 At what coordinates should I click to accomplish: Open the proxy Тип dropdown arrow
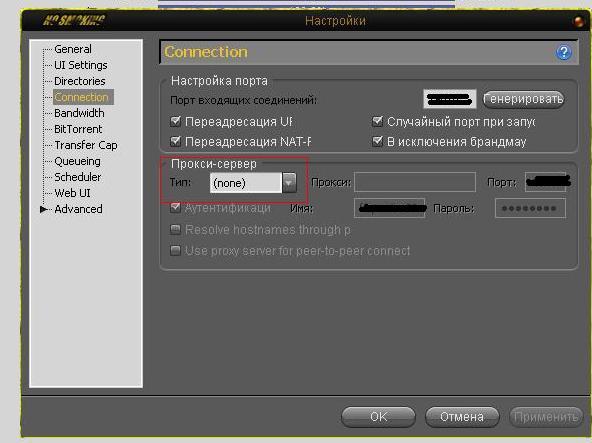click(x=289, y=183)
